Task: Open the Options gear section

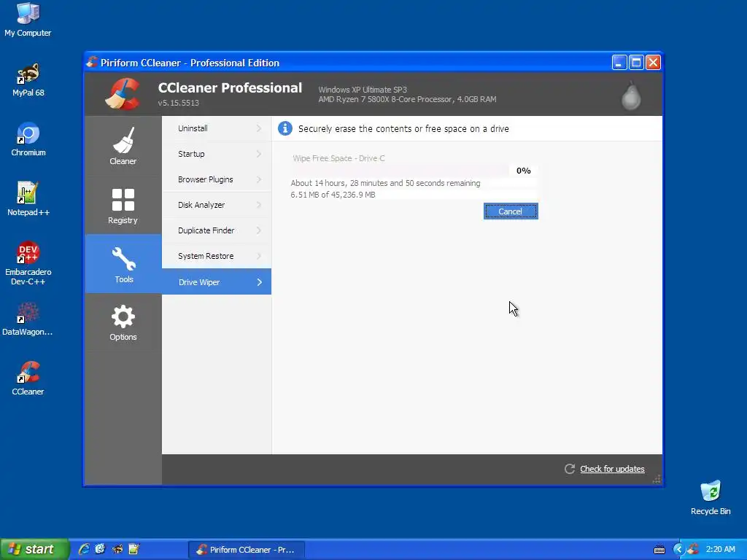Action: click(123, 322)
